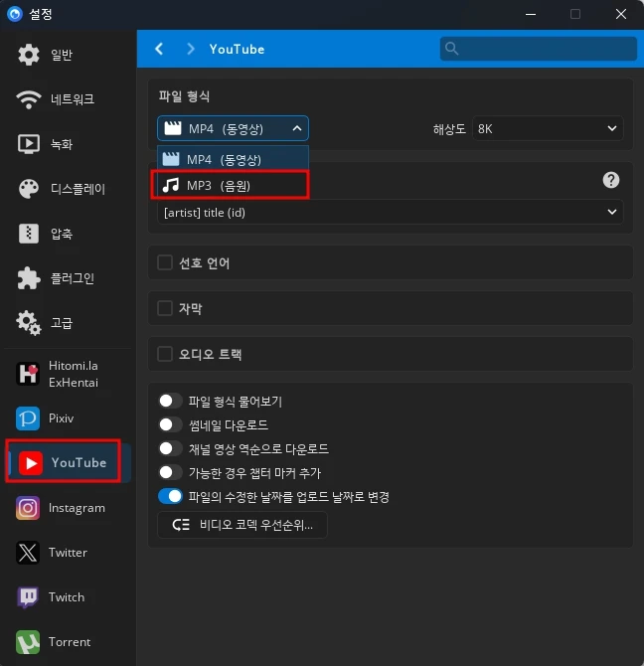Choose MP4 (동영상) from the list

tap(233, 159)
